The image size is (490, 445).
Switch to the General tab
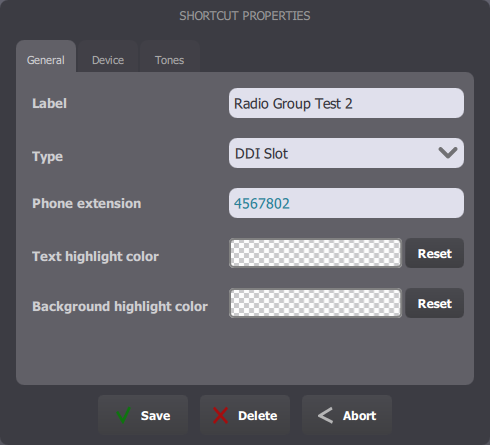(x=46, y=56)
